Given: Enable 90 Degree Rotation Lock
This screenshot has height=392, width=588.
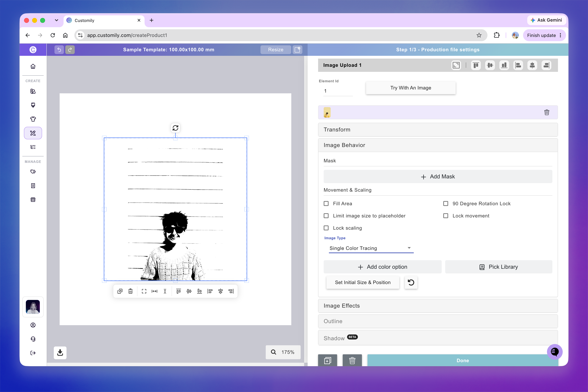Looking at the screenshot, I should 446,203.
